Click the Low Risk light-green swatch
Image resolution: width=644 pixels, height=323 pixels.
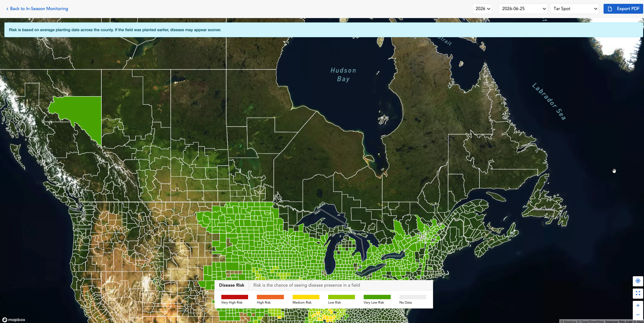point(341,297)
